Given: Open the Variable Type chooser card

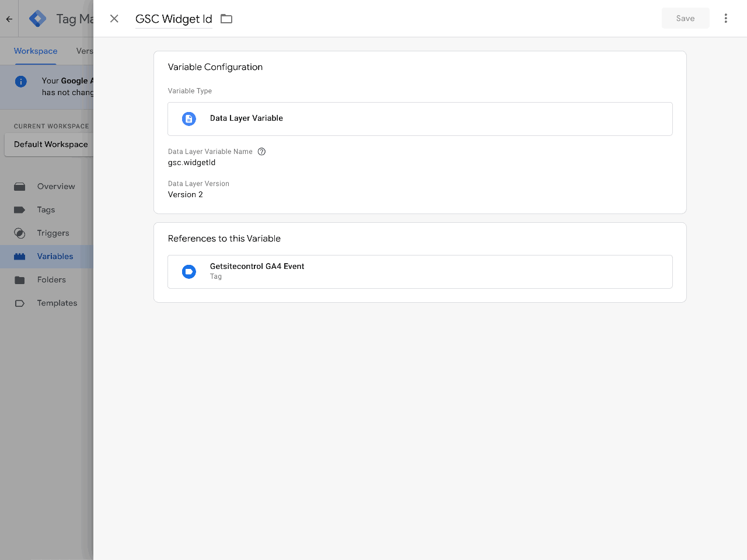Looking at the screenshot, I should [x=420, y=118].
